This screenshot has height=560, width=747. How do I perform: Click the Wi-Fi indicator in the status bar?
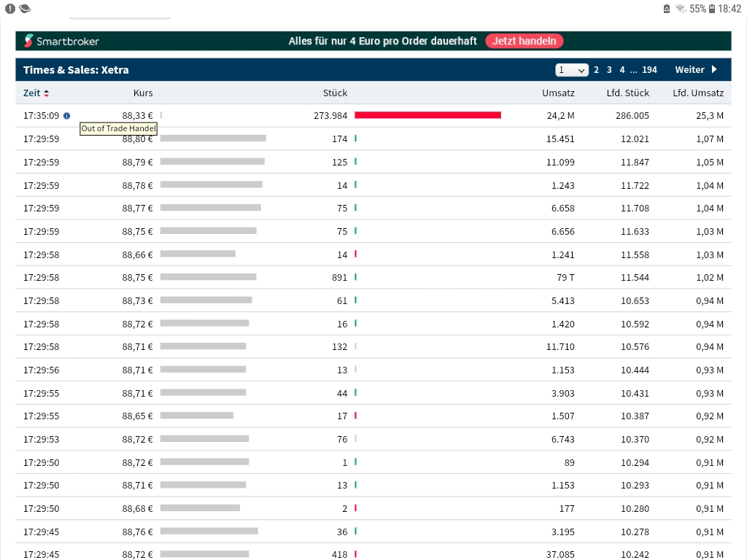tap(681, 9)
